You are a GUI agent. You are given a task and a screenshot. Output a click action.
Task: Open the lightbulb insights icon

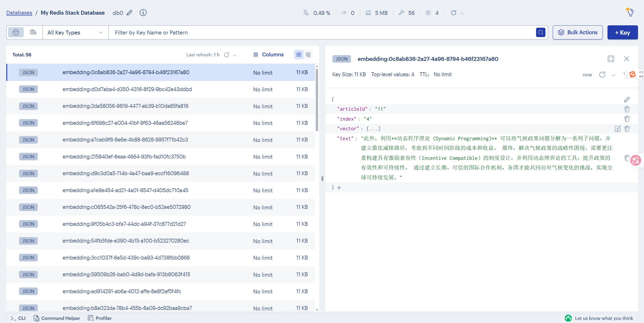click(x=630, y=13)
